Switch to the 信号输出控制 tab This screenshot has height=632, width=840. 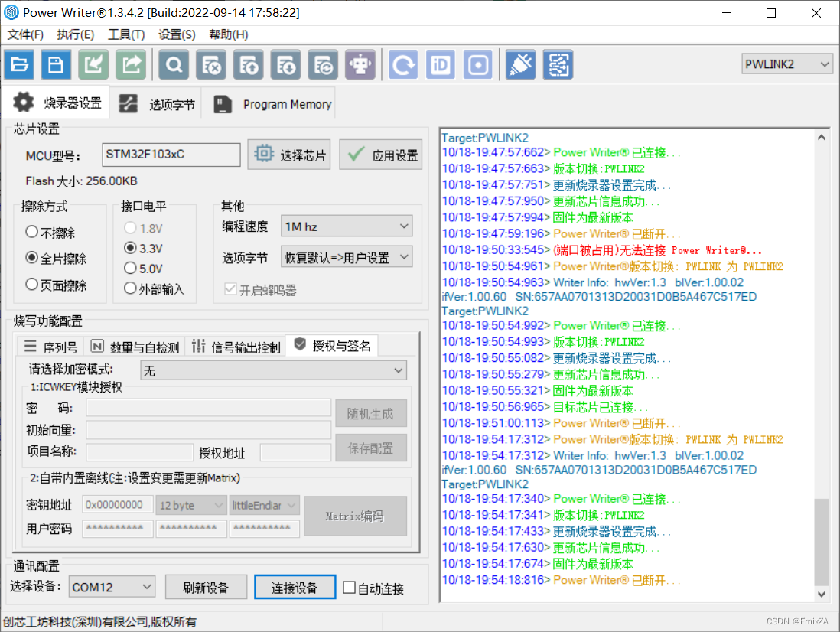point(236,347)
